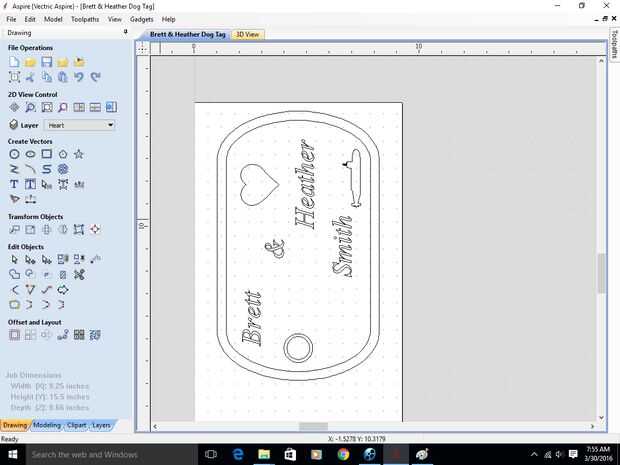Select the Draw Ellipse tool
The width and height of the screenshot is (620, 465).
tap(30, 154)
